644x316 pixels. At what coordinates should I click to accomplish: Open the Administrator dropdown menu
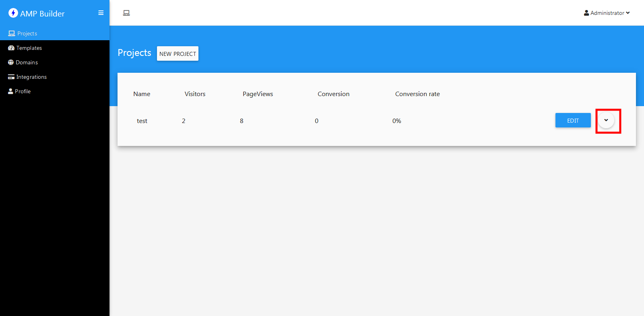607,13
